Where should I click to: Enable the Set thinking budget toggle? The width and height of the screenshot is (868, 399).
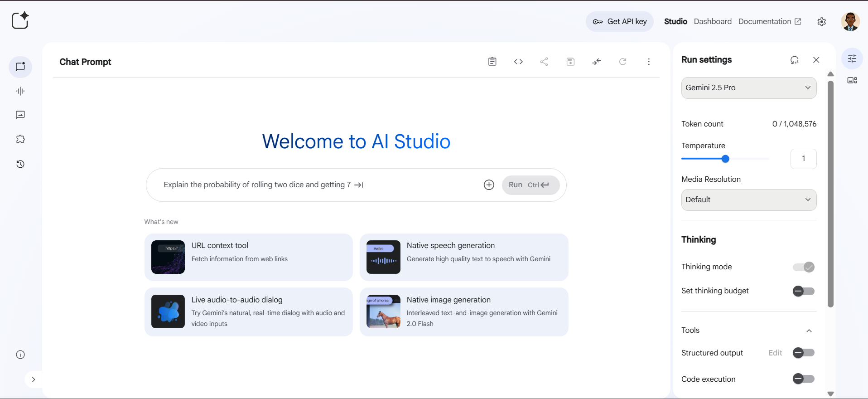click(x=803, y=291)
